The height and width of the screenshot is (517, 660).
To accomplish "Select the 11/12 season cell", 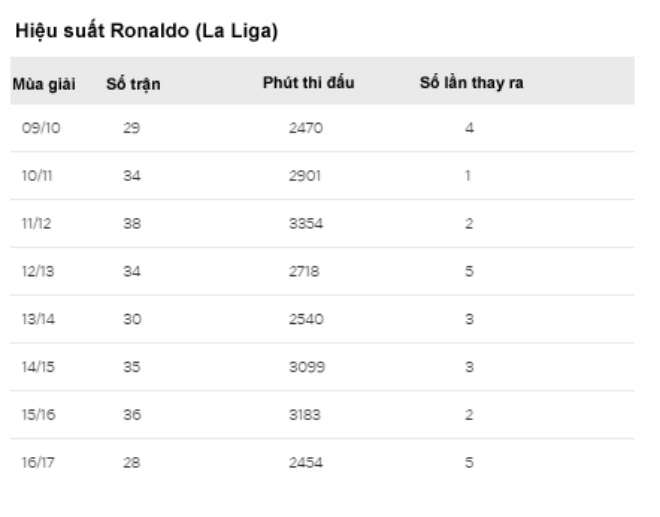I will [x=32, y=224].
